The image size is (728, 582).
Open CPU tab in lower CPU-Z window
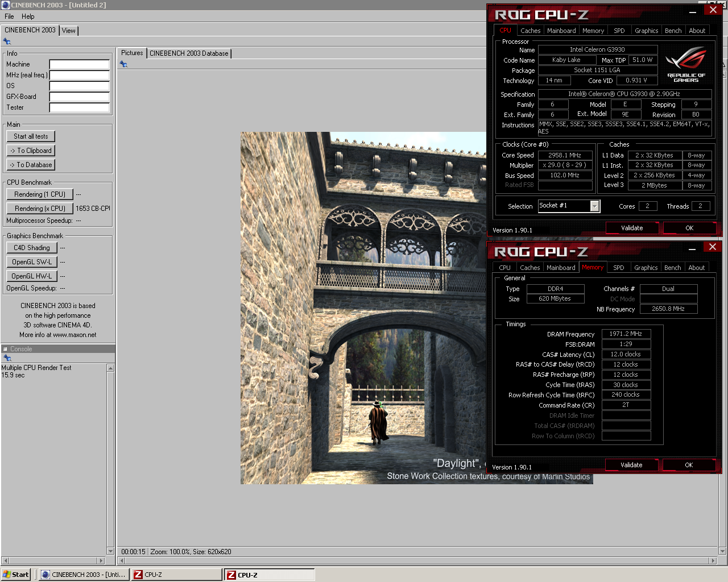click(x=505, y=268)
